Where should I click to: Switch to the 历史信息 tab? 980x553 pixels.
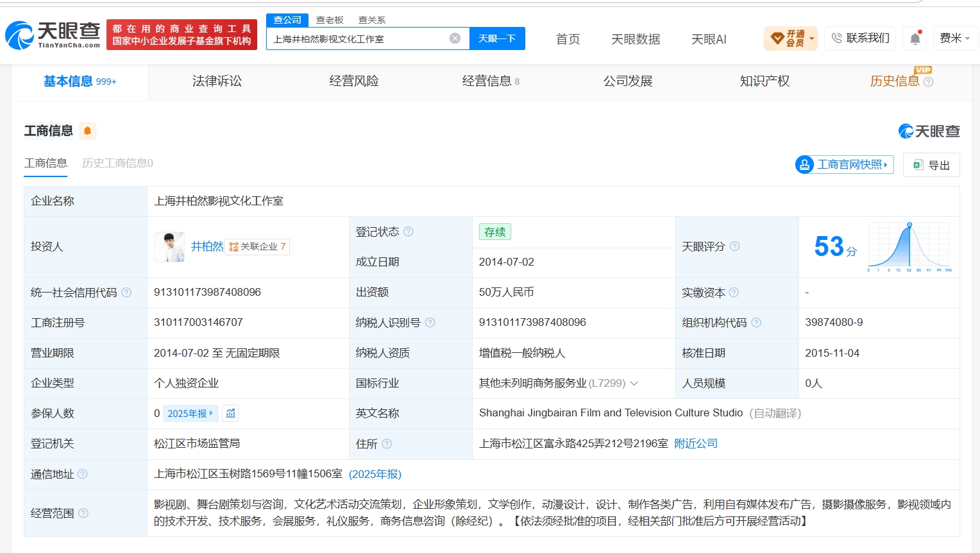click(x=895, y=81)
